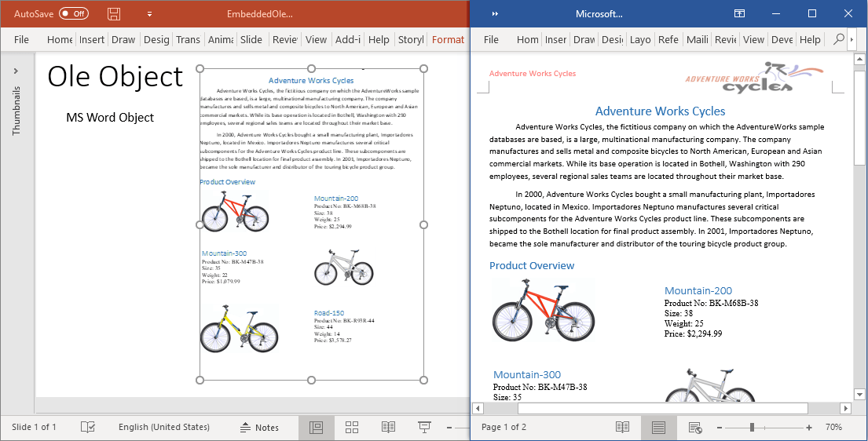
Task: Click Ribbon Display Options icon in Word
Action: click(x=739, y=14)
